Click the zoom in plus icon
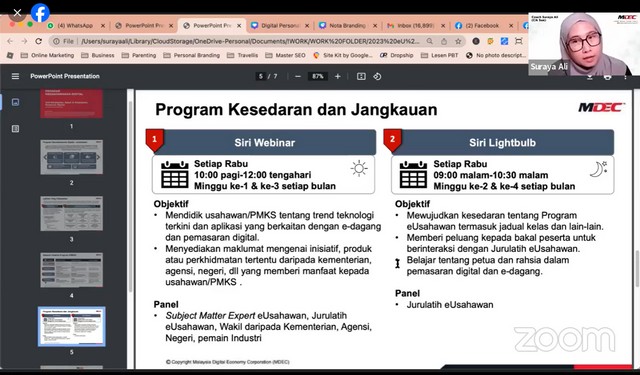The image size is (640, 375). 338,76
